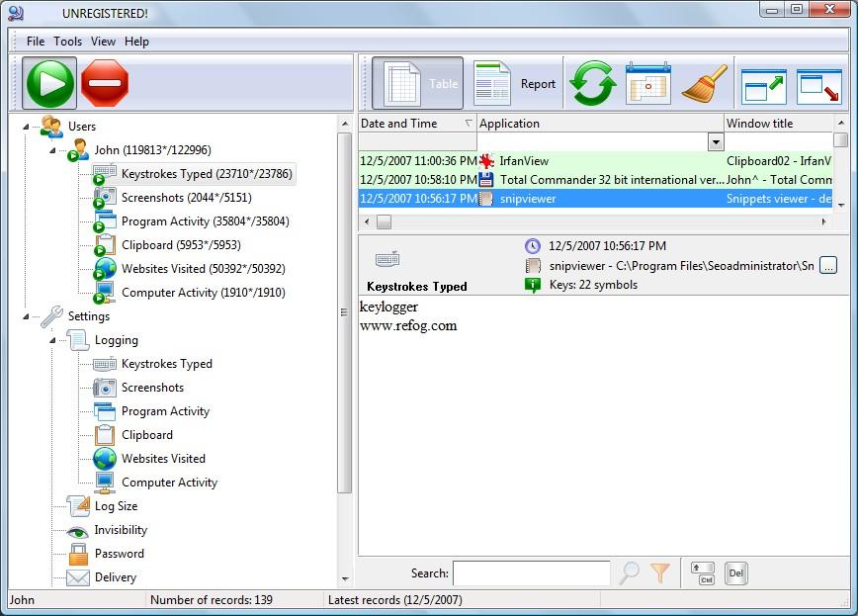Start monitoring with the green play button
The height and width of the screenshot is (616, 858).
tap(49, 83)
